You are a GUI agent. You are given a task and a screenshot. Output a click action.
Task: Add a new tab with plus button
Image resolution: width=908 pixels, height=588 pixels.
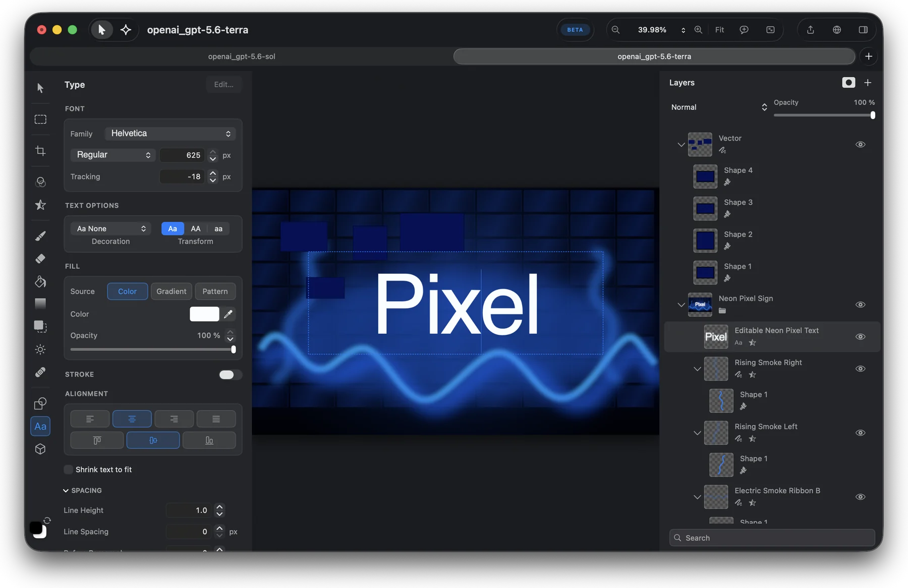click(869, 56)
